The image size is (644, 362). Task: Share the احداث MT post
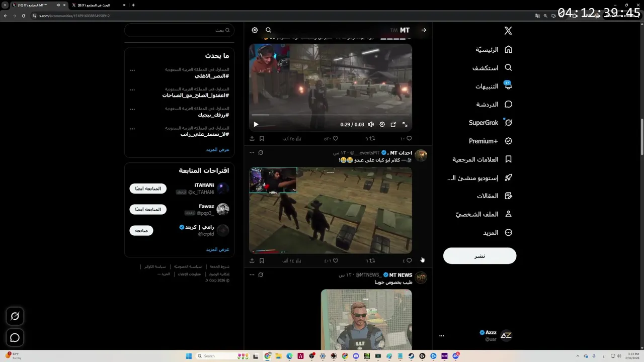tap(252, 260)
